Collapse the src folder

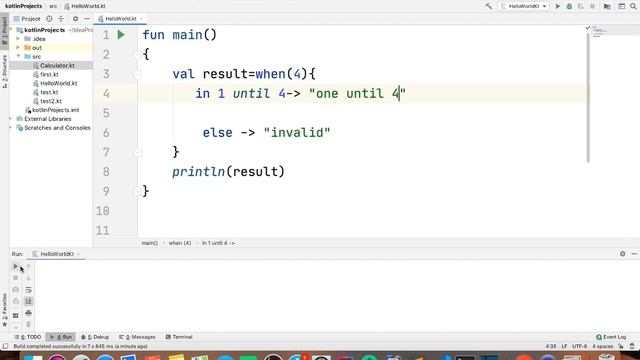(18, 56)
